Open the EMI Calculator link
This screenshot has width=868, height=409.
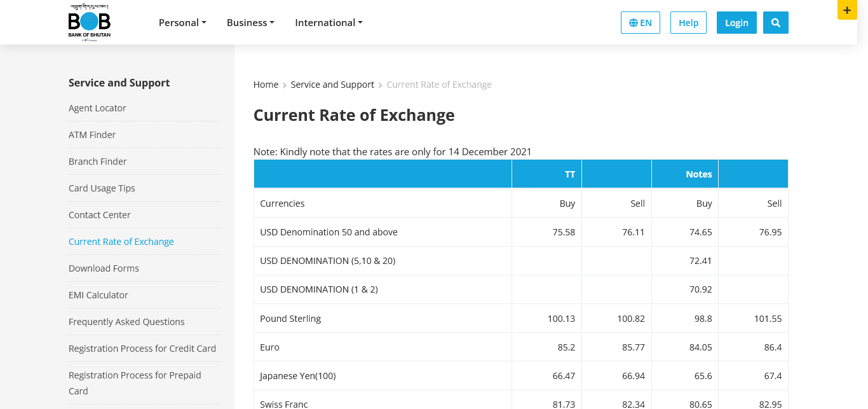98,295
